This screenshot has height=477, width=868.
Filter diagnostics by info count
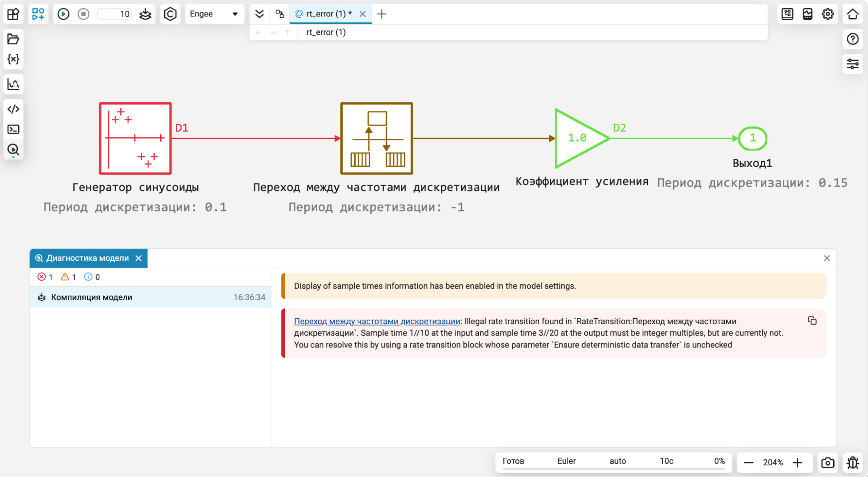tap(92, 277)
